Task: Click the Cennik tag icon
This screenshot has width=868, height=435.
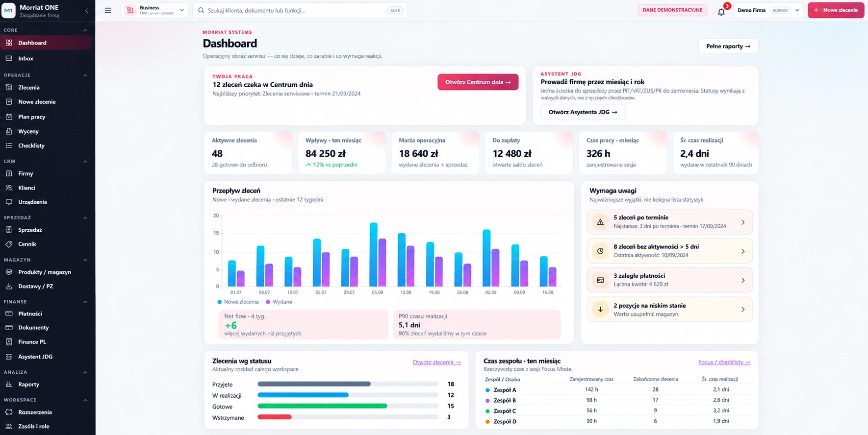Action: coord(9,244)
